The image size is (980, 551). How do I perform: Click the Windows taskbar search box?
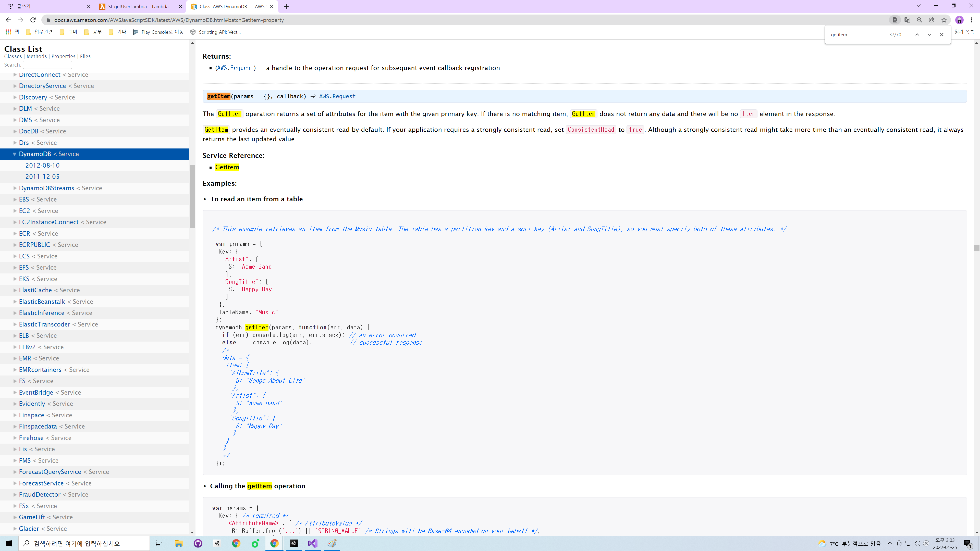click(x=84, y=543)
